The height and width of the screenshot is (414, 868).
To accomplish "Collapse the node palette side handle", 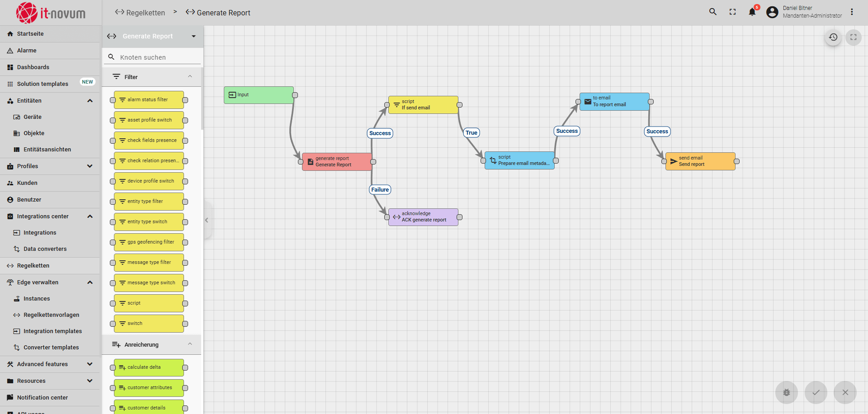I will tap(207, 220).
